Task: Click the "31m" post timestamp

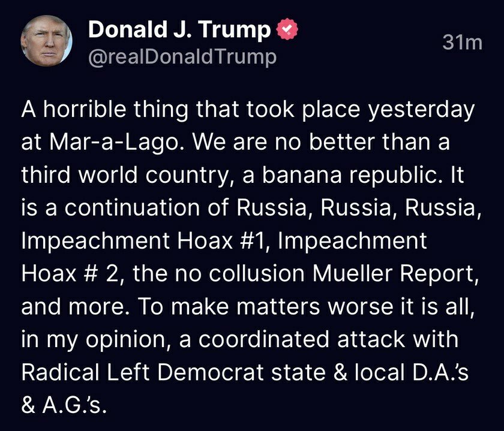Action: point(461,43)
